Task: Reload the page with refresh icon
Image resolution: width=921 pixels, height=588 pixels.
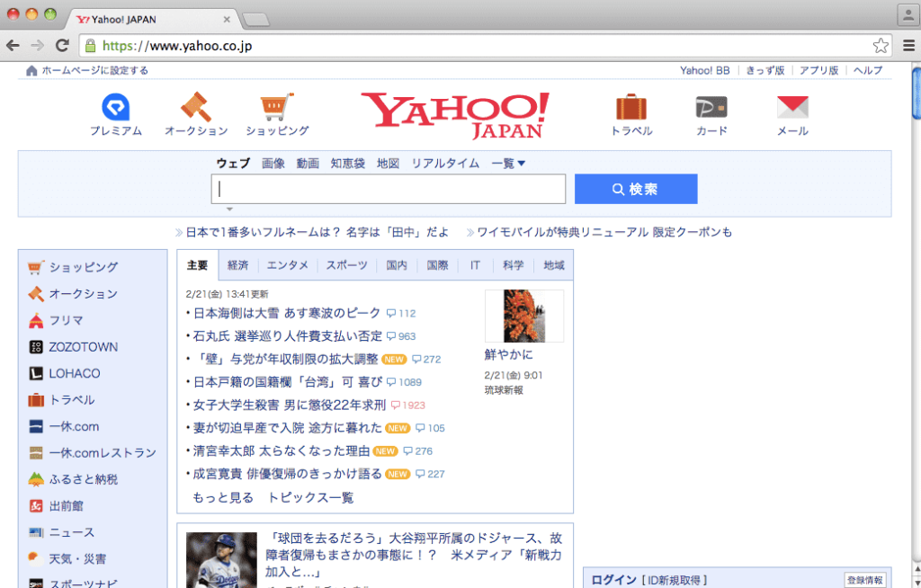Action: coord(62,45)
